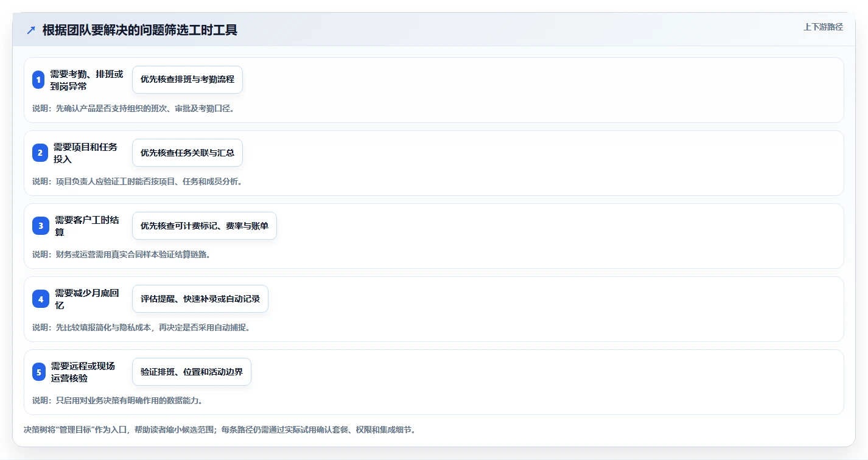Click footer text starting 决策树将“管理目标”作为入口
Image resolution: width=868 pixels, height=460 pixels.
tap(219, 430)
